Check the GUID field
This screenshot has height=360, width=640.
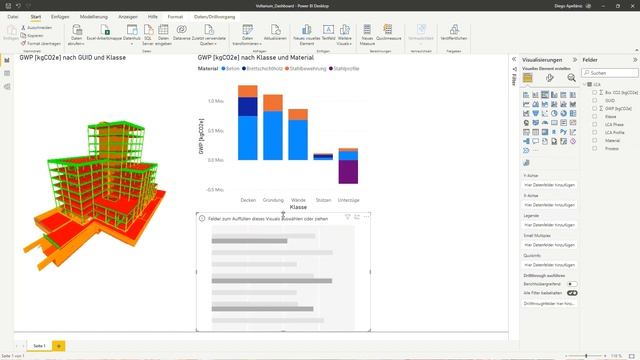pos(595,100)
